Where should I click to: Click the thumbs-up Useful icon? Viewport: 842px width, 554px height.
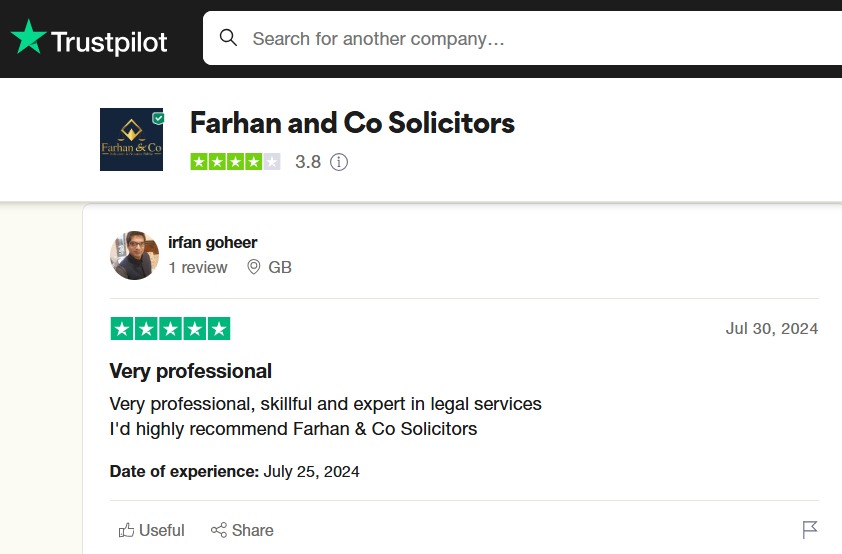click(127, 530)
